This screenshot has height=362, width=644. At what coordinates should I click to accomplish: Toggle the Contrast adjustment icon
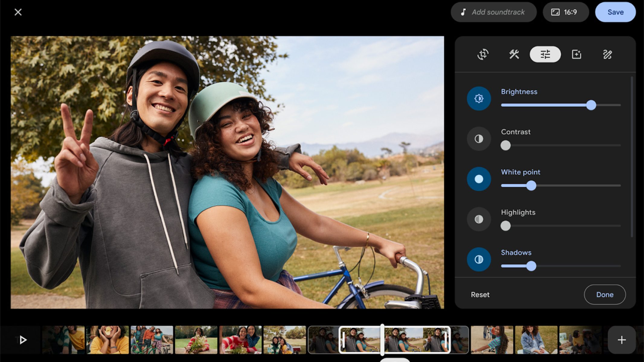[479, 139]
